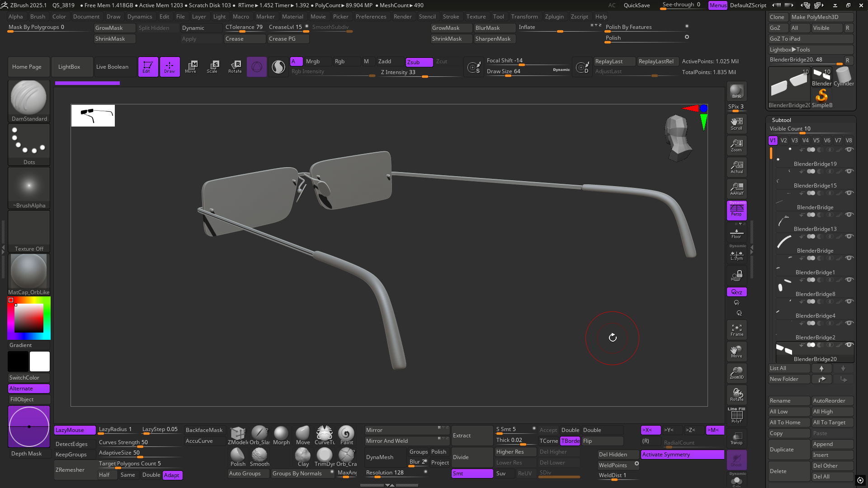Toggle the LazyMouse button off
The height and width of the screenshot is (488, 868).
[x=75, y=430]
